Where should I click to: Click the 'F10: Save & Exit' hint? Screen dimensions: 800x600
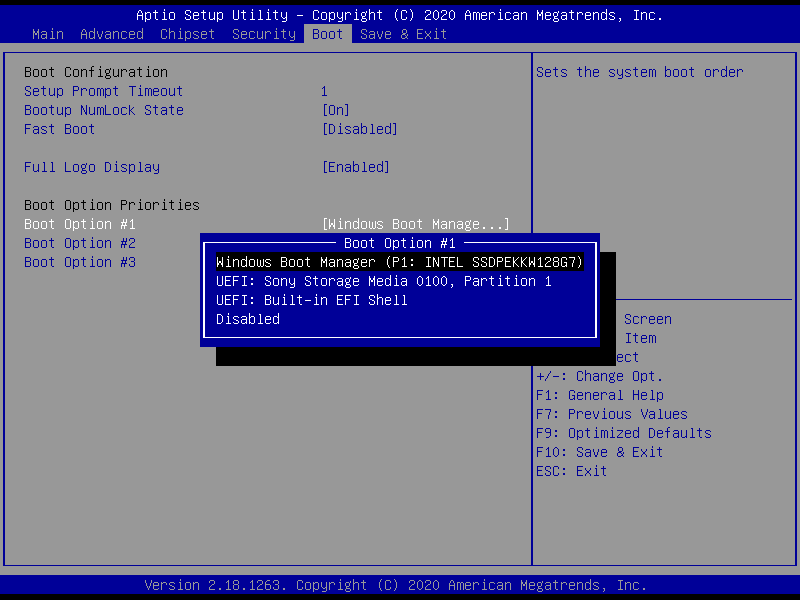tap(599, 453)
